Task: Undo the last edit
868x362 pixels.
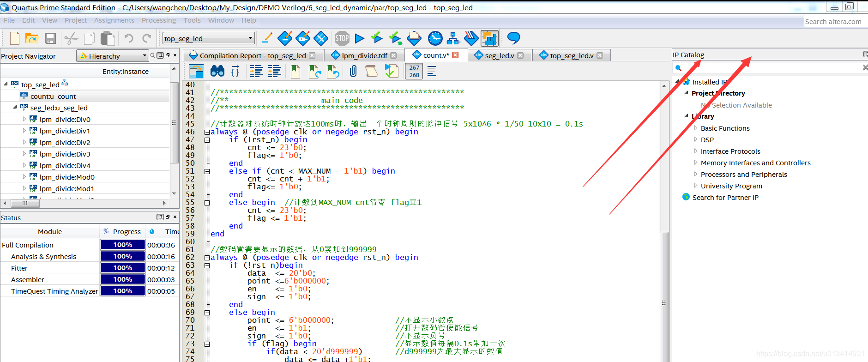Action: (129, 38)
